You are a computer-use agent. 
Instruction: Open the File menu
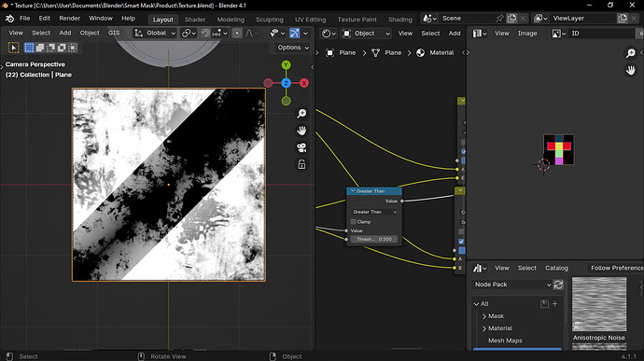tap(24, 19)
